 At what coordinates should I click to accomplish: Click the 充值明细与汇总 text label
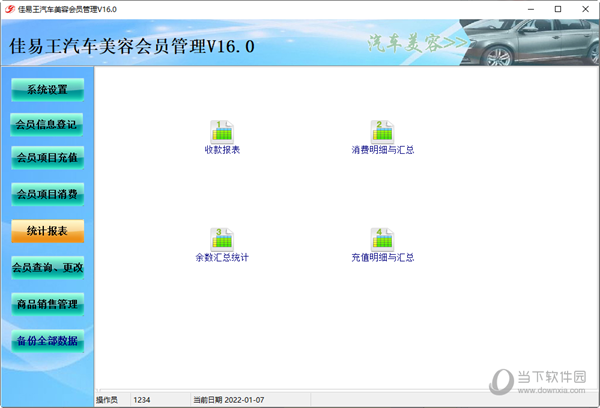click(x=383, y=257)
